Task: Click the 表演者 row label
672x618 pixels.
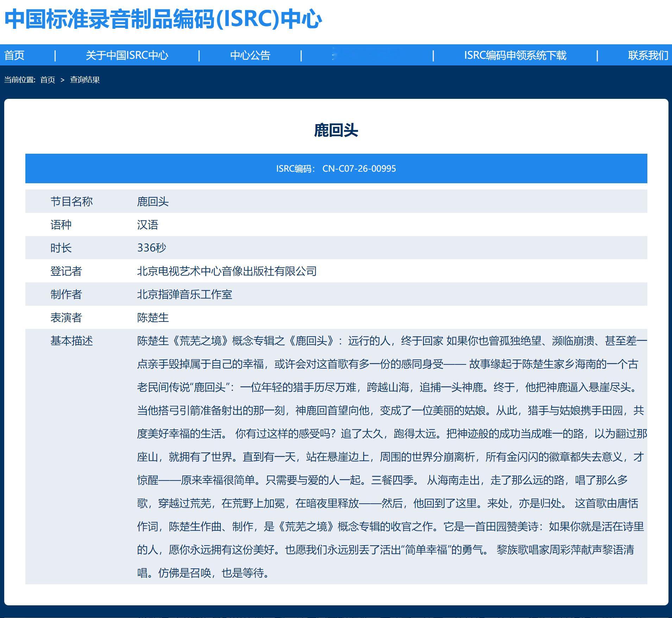Action: 66,318
